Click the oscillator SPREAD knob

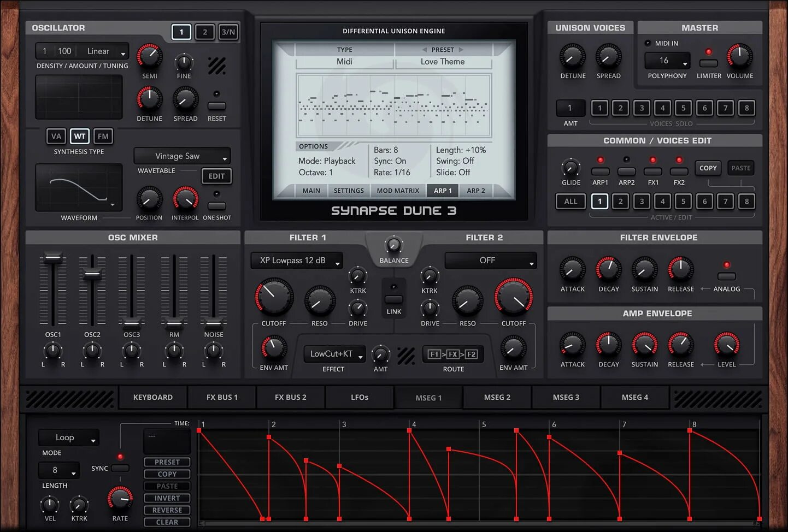point(185,99)
